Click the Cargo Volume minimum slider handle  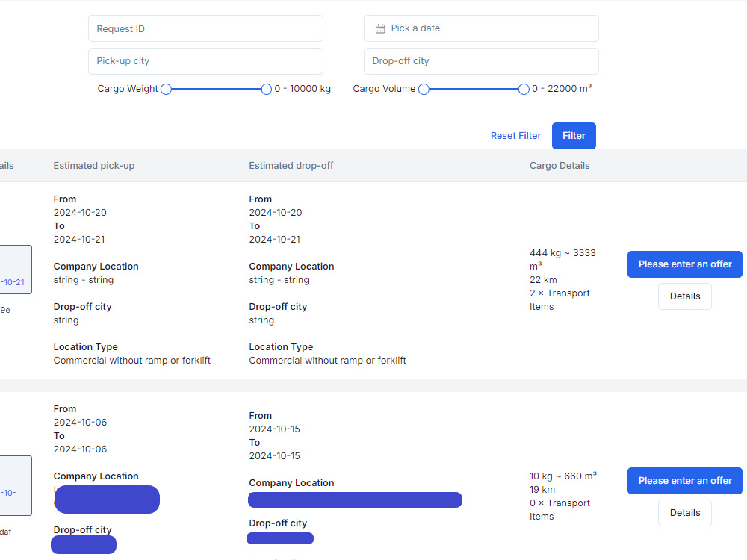click(424, 89)
